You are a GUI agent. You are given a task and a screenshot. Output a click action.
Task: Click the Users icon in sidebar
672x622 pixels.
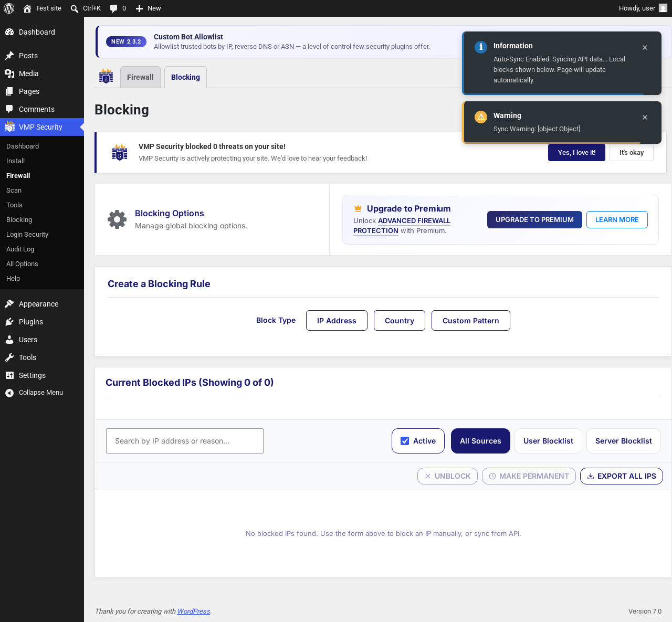[x=9, y=340]
